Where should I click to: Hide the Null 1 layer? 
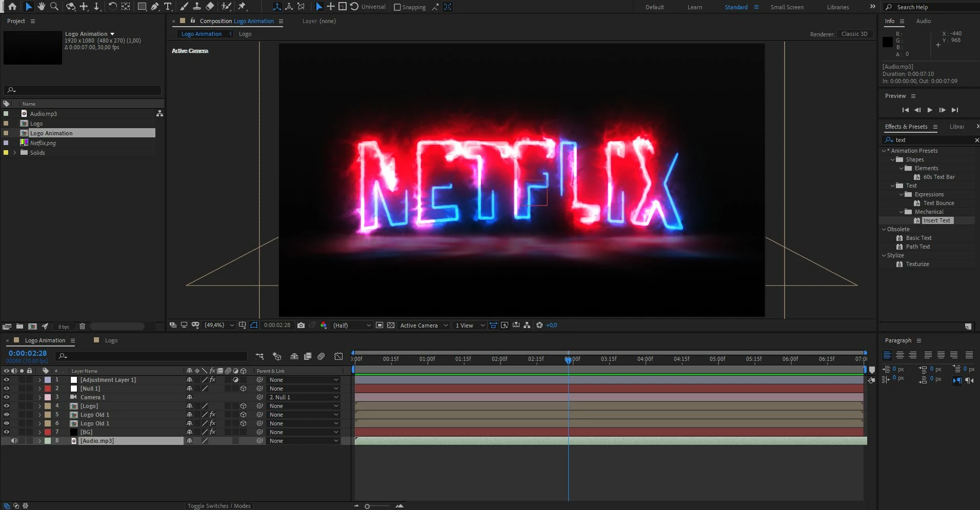tap(7, 389)
